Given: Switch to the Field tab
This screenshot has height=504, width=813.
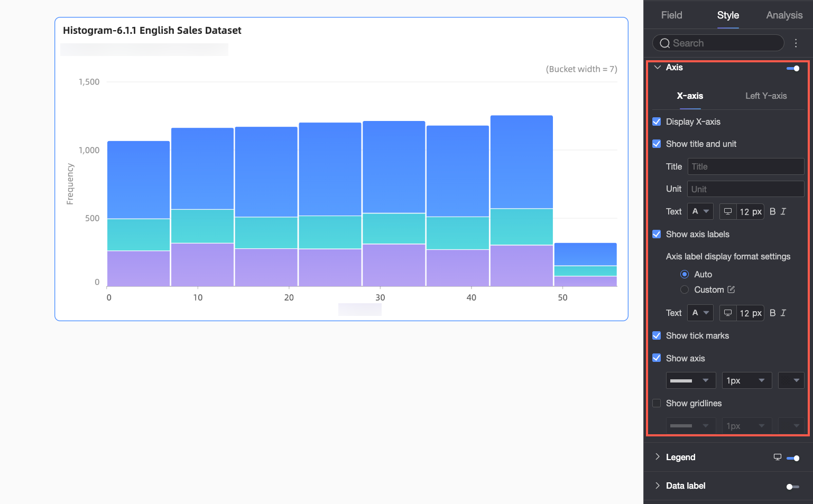Looking at the screenshot, I should point(671,15).
